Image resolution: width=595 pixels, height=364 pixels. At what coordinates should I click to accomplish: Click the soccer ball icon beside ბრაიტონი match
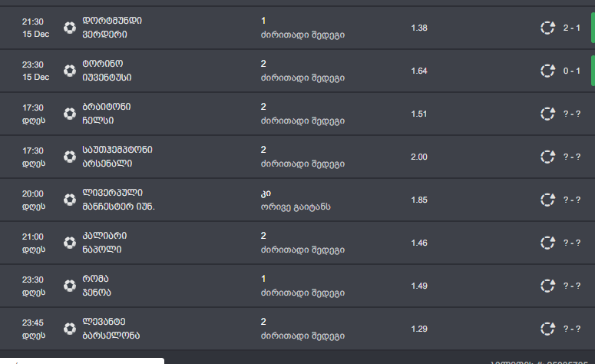click(70, 114)
